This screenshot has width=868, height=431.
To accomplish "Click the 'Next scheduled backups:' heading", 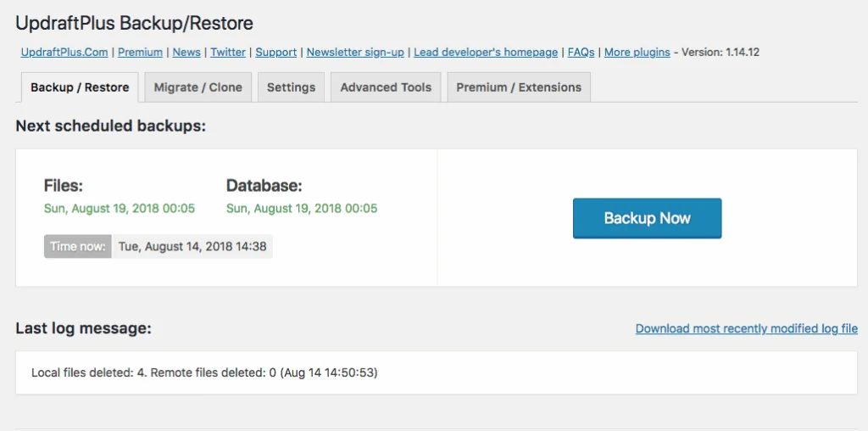I will point(111,126).
